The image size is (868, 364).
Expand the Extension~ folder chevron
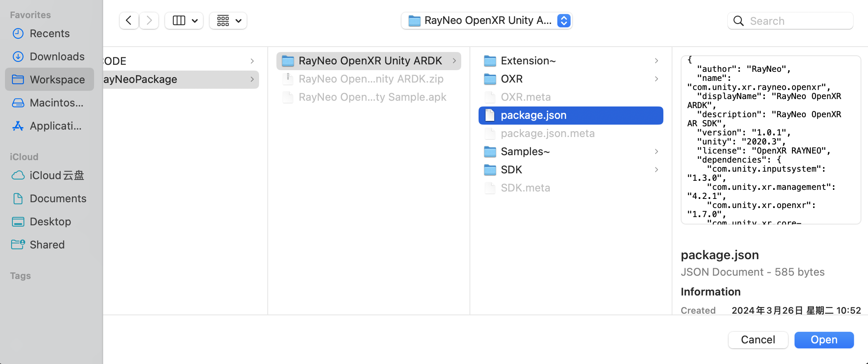656,61
